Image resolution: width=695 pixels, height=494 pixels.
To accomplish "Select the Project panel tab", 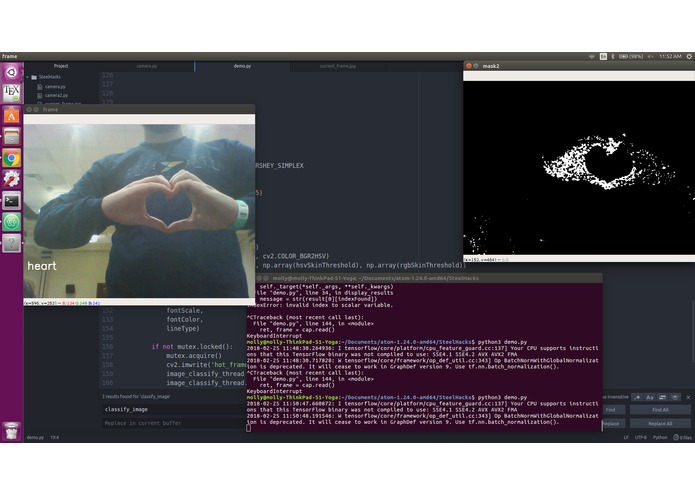I will coord(61,66).
